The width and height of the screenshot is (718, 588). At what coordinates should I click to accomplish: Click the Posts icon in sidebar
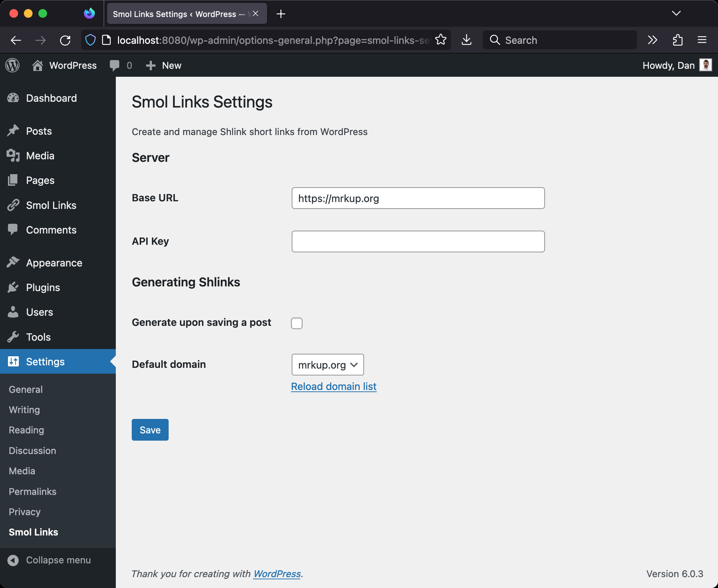coord(13,131)
